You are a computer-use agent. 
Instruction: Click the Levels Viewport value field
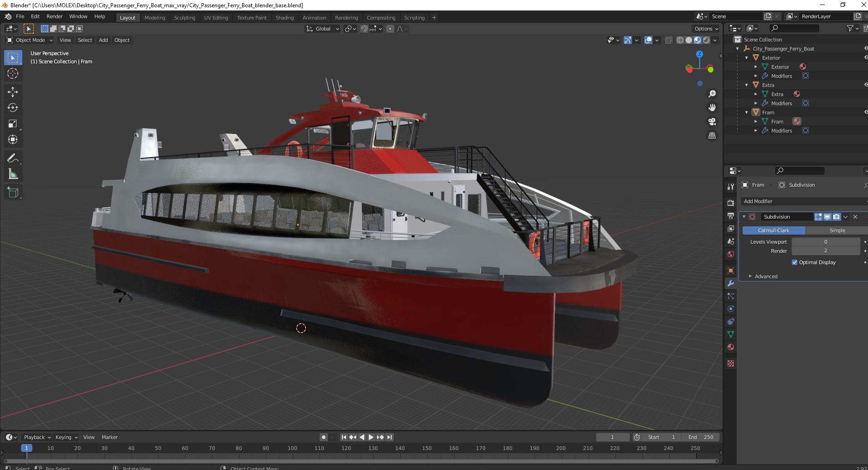click(826, 242)
